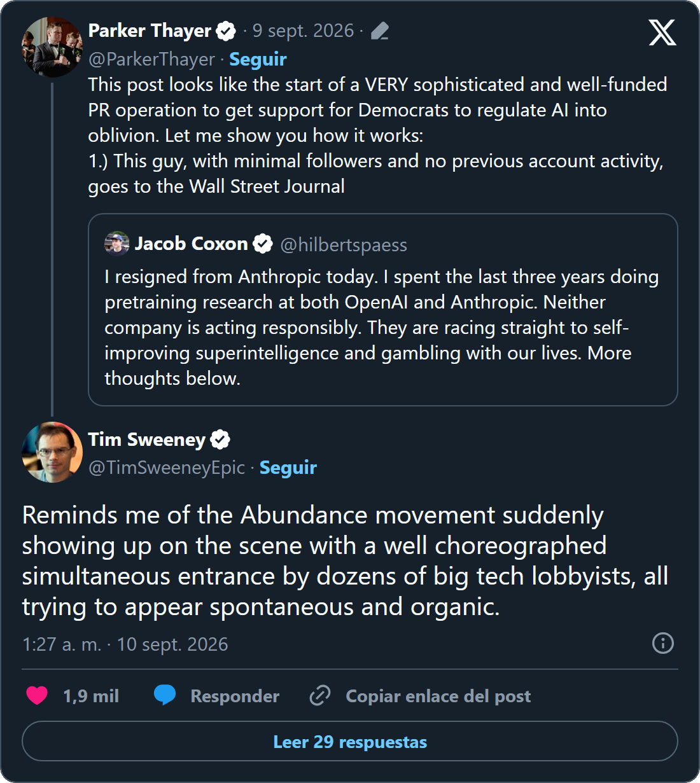This screenshot has width=700, height=783.
Task: Open the quoted Jacob Coxon post
Action: click(383, 310)
